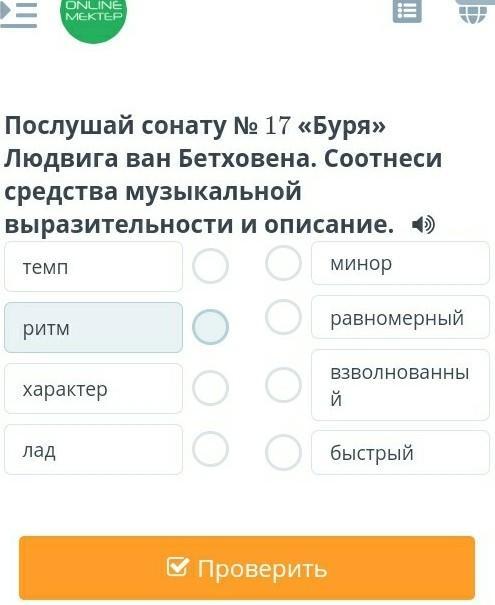This screenshot has width=495, height=605.
Task: Choose the highlighted ритм item box
Action: (93, 328)
